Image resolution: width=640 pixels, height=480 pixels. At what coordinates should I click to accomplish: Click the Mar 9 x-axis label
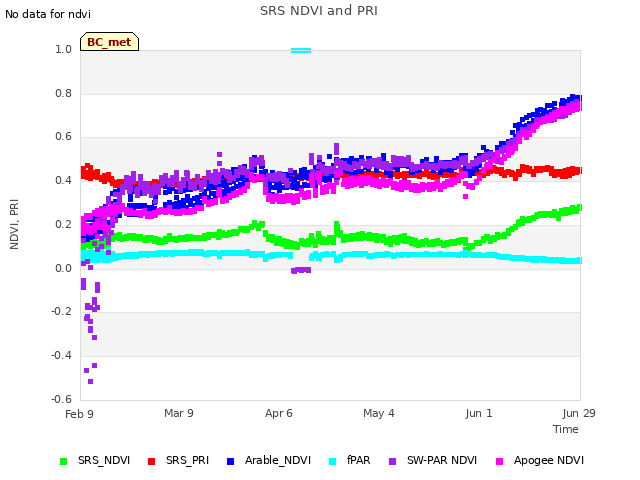[179, 413]
